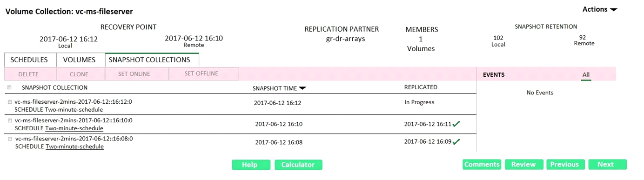Click the Set Online button
Viewport: 644px width, 180px height.
(x=134, y=73)
